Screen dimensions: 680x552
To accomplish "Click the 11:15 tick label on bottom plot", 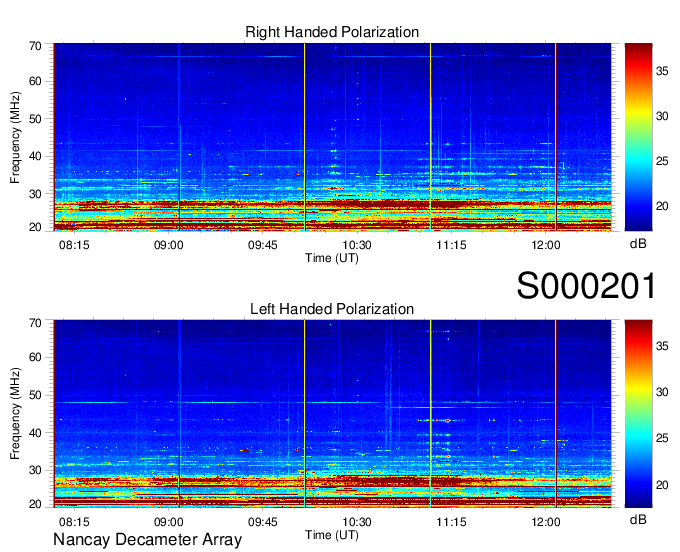I will [451, 522].
